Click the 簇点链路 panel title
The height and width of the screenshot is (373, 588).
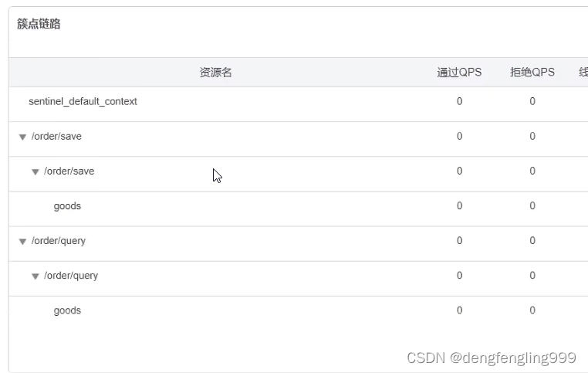tap(39, 24)
